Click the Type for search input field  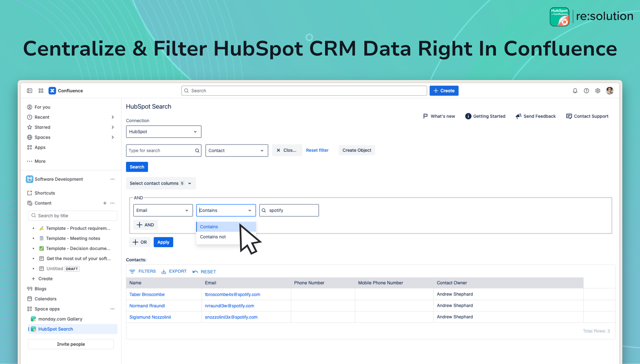(x=160, y=151)
